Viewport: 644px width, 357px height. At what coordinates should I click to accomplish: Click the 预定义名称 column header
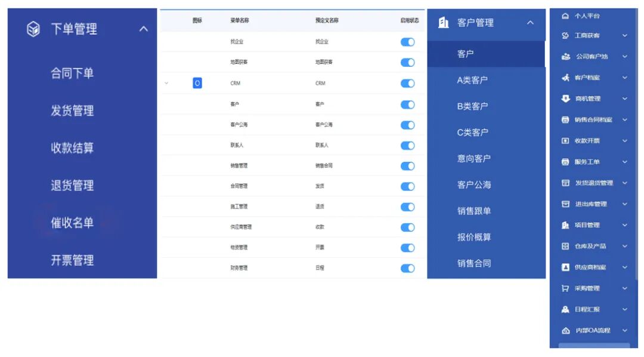[x=327, y=20]
